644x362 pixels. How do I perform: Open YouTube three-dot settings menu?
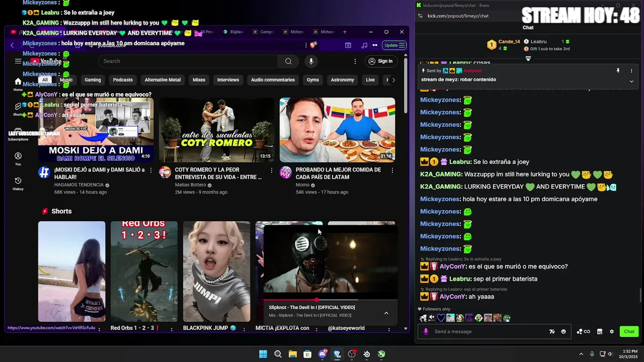355,61
